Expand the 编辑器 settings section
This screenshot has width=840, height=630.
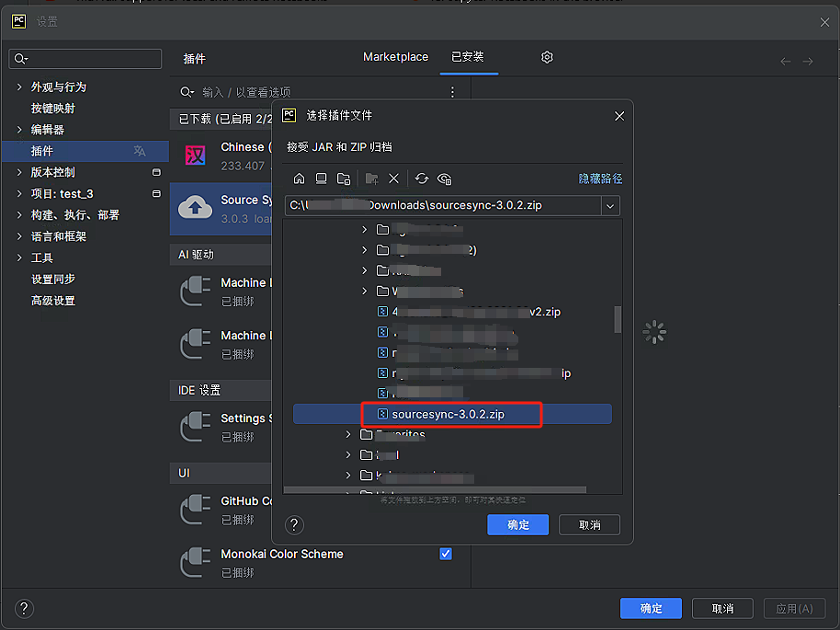click(19, 129)
